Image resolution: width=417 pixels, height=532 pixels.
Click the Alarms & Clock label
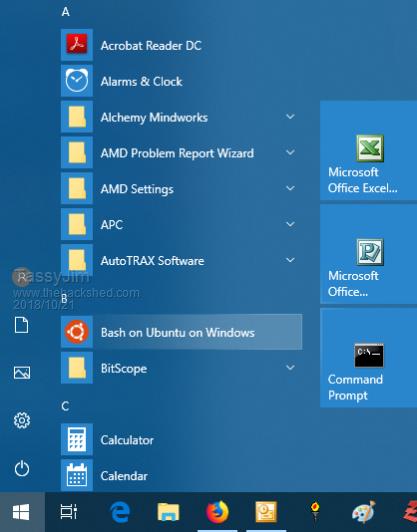pyautogui.click(x=141, y=82)
